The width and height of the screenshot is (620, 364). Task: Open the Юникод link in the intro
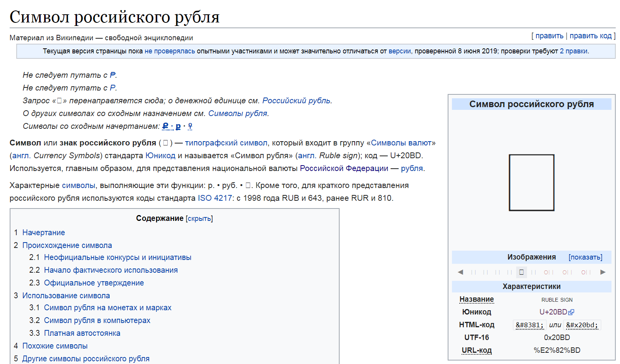[160, 156]
